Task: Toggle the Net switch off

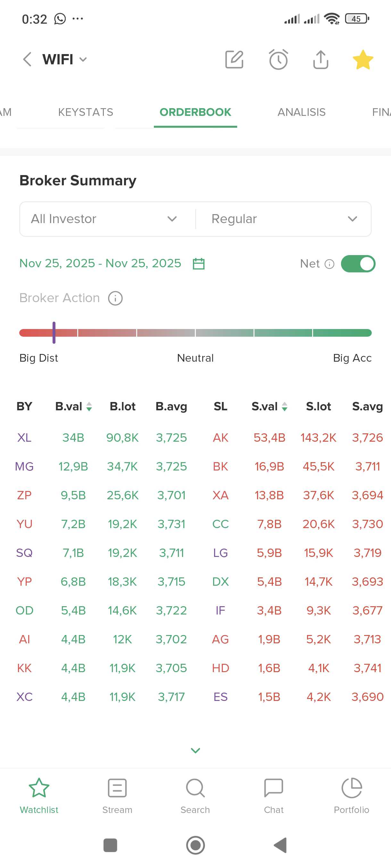Action: point(358,263)
